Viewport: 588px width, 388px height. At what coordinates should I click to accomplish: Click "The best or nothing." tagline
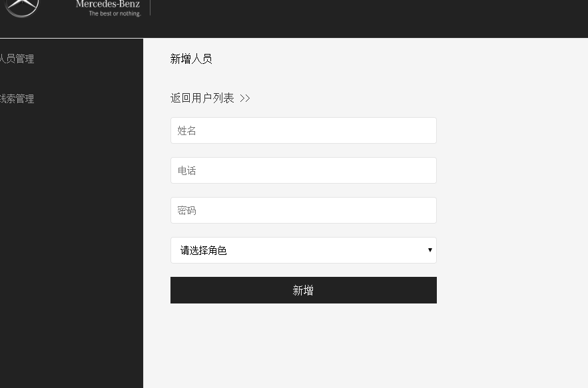click(115, 13)
